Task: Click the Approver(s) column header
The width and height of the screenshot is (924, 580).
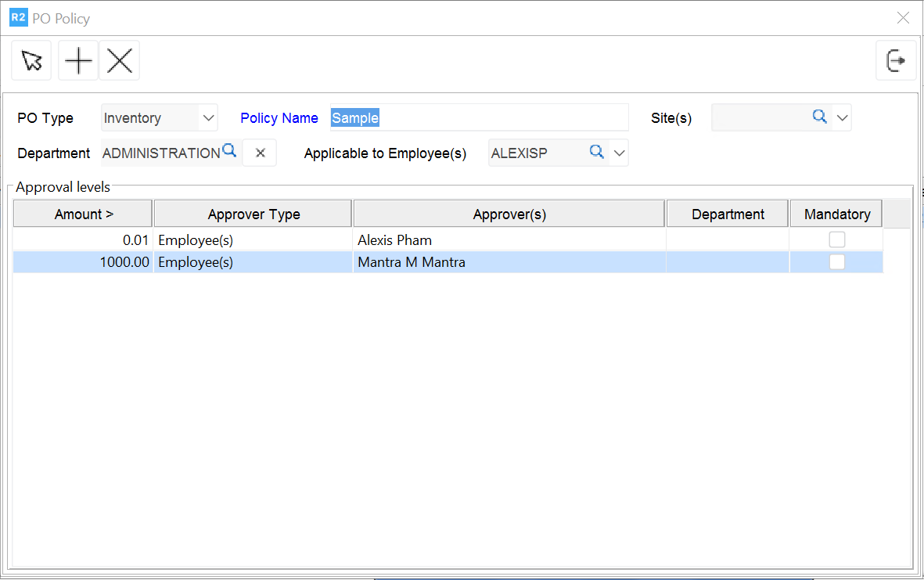Action: tap(509, 214)
